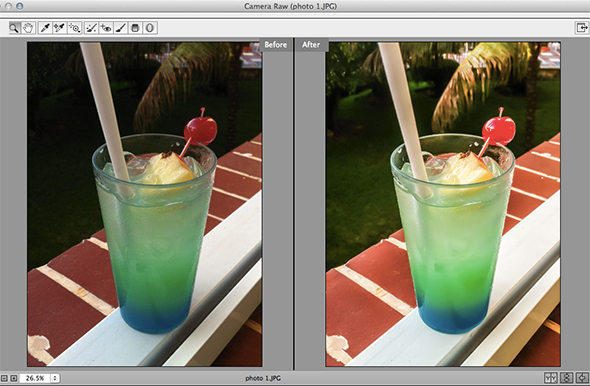Copy current settings to Before
590x386 pixels.
[x=582, y=378]
